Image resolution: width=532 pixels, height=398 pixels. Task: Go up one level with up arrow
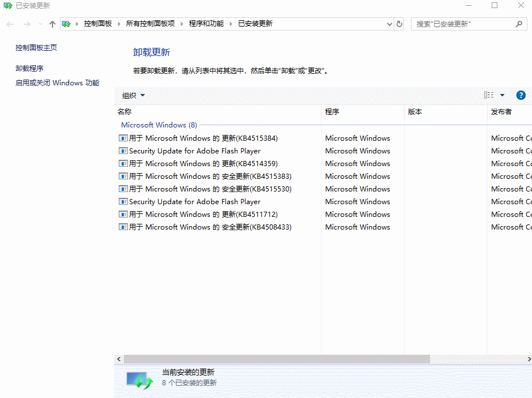(52, 24)
